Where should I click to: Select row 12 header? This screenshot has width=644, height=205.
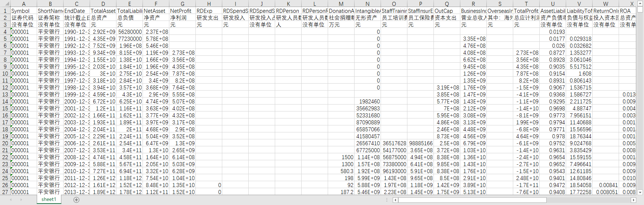pyautogui.click(x=5, y=88)
